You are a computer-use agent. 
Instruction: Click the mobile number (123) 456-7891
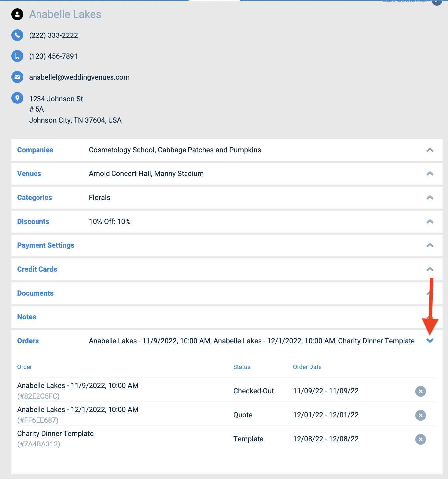pos(53,56)
